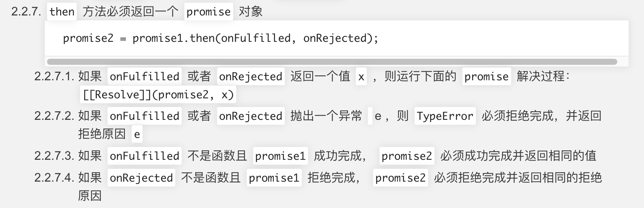Screen dimensions: 644x208
Task: Click 'promise2' code tag in item 2.2.7.4
Action: (400, 177)
